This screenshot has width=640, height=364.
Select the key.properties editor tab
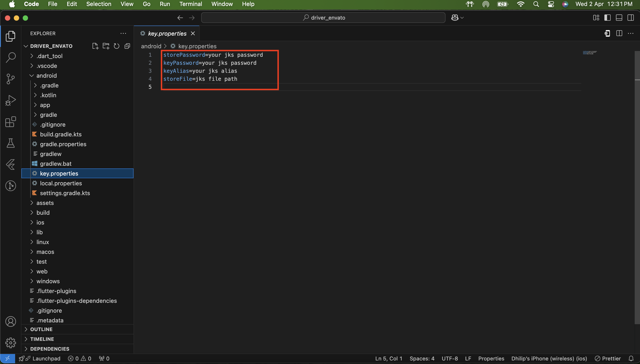(167, 34)
